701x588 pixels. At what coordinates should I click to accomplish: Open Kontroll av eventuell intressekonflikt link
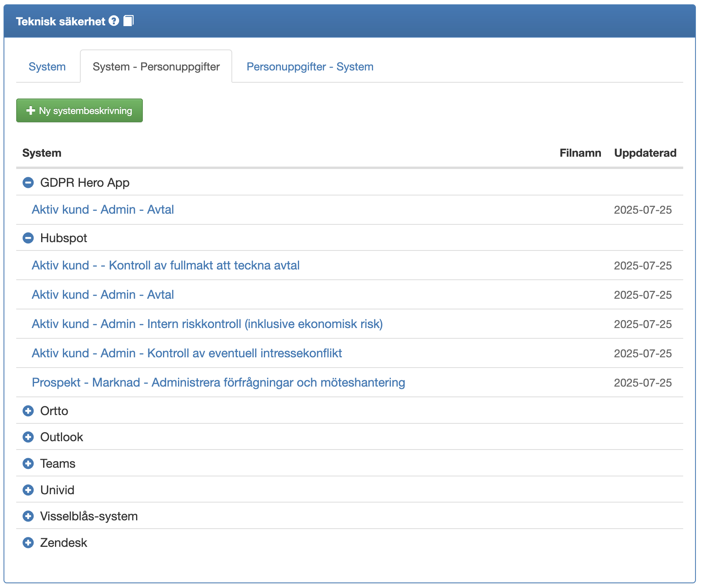187,353
